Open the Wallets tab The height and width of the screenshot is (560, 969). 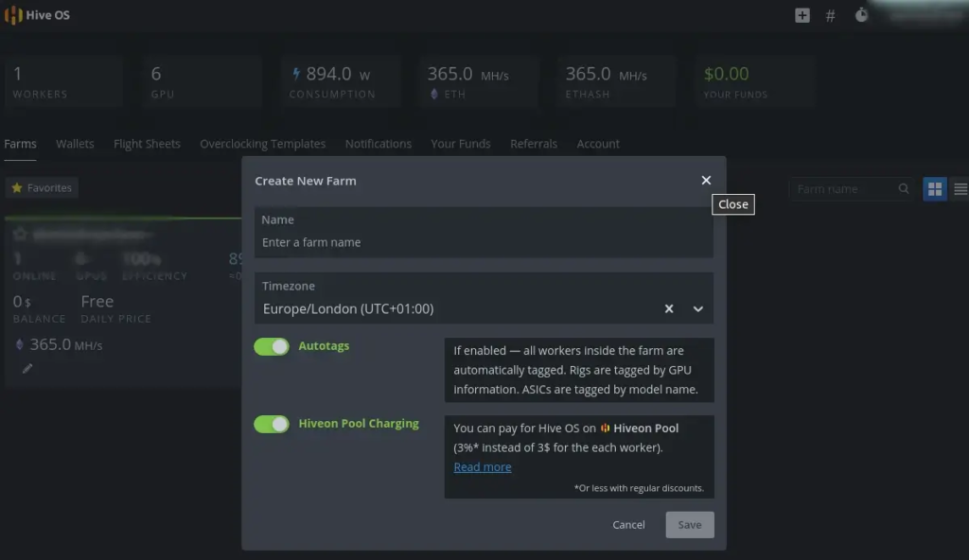point(75,144)
